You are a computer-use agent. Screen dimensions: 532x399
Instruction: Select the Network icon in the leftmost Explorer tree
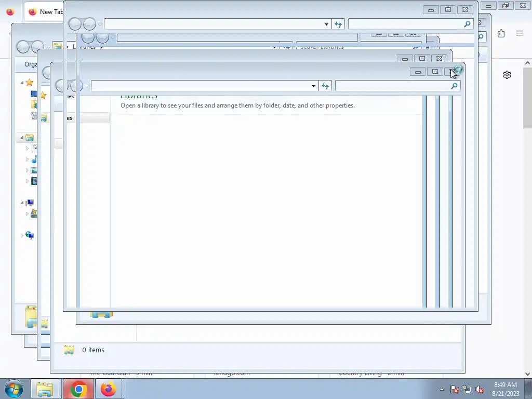point(30,235)
